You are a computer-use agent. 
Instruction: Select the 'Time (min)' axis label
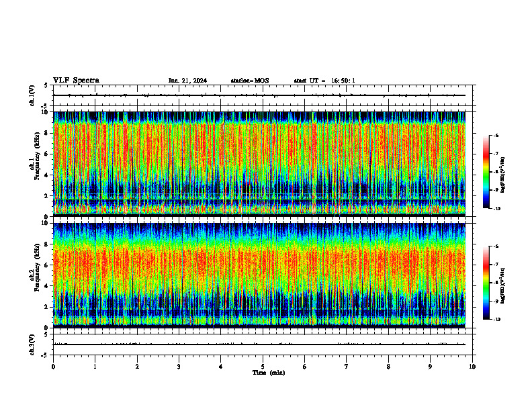pos(269,373)
